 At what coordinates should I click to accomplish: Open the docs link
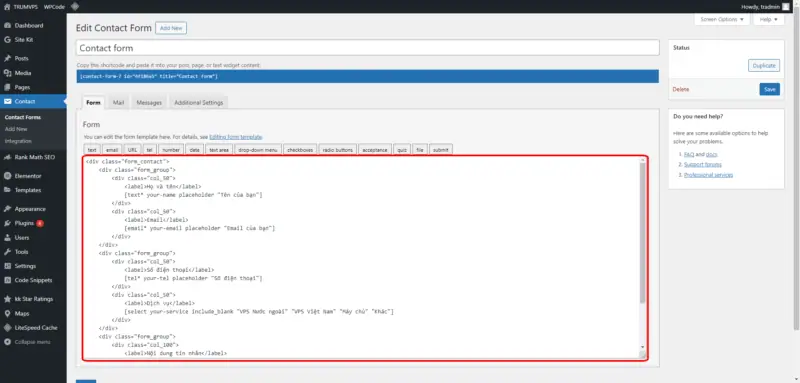point(712,154)
